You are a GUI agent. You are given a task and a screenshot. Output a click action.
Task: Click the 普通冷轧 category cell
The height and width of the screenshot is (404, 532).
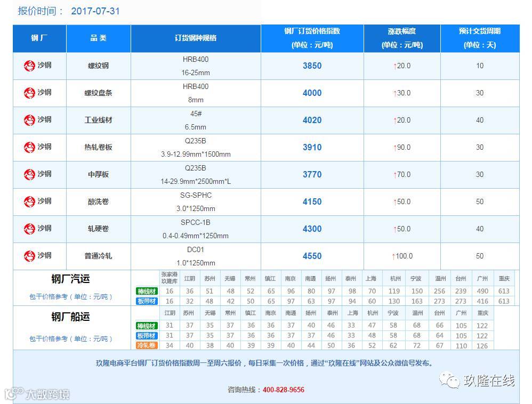pyautogui.click(x=99, y=256)
